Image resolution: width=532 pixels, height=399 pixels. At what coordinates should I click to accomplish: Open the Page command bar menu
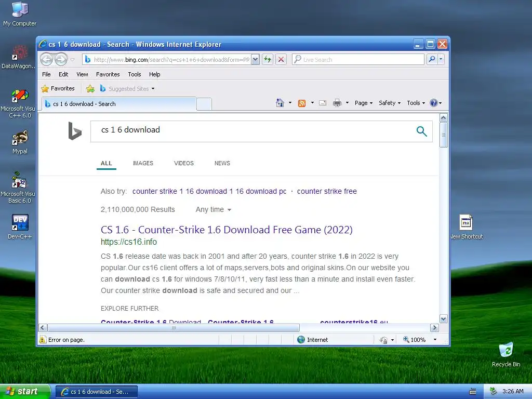363,103
